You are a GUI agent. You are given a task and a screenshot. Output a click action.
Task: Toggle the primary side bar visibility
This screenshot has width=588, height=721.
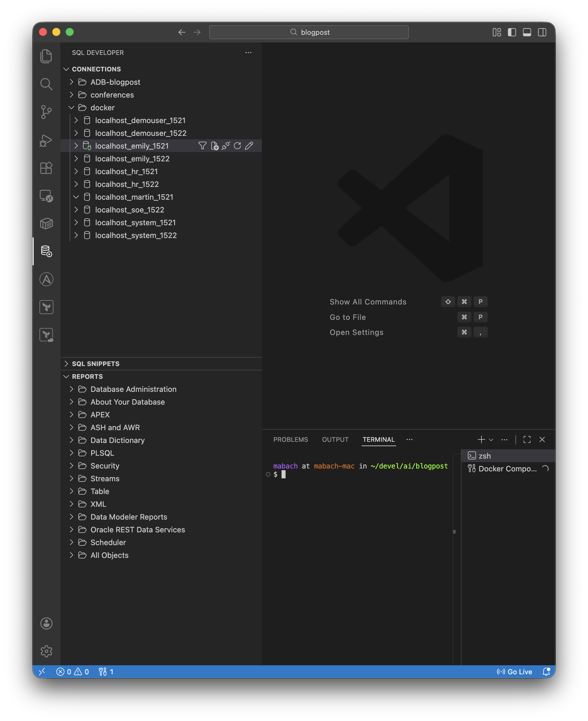tap(512, 32)
